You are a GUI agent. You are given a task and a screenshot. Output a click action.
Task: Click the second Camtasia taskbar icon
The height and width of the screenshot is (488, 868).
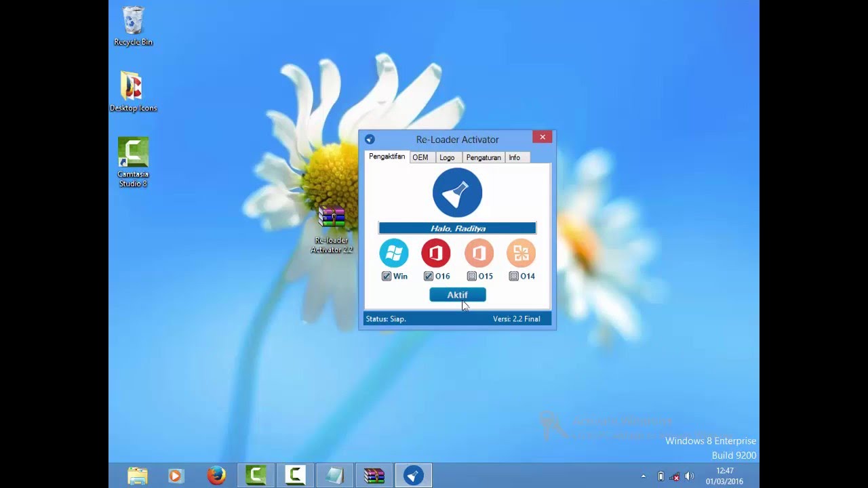[x=295, y=475]
